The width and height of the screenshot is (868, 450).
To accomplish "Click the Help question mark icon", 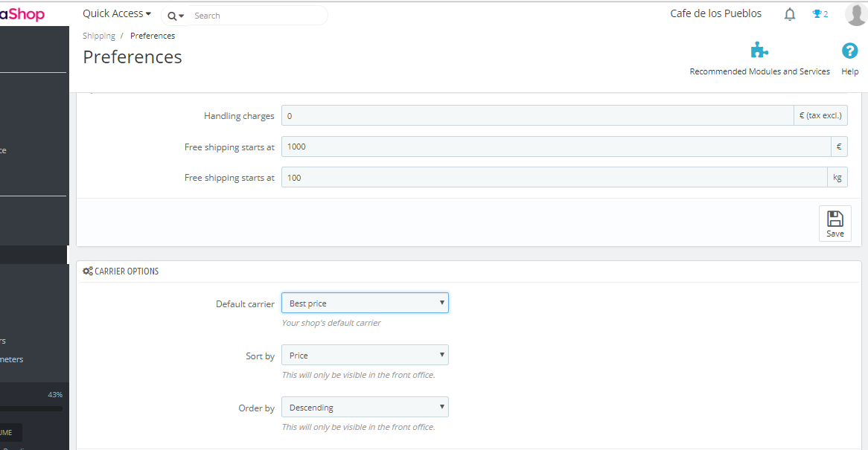I will 849,51.
